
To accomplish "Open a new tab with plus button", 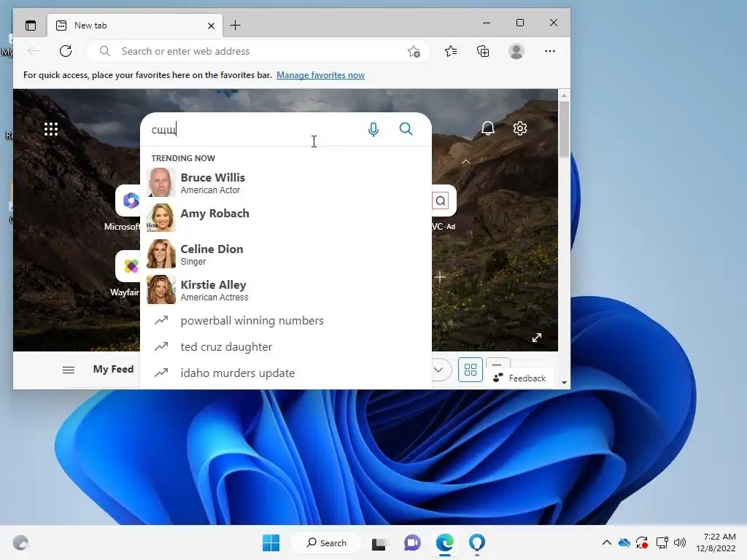I will pyautogui.click(x=236, y=26).
